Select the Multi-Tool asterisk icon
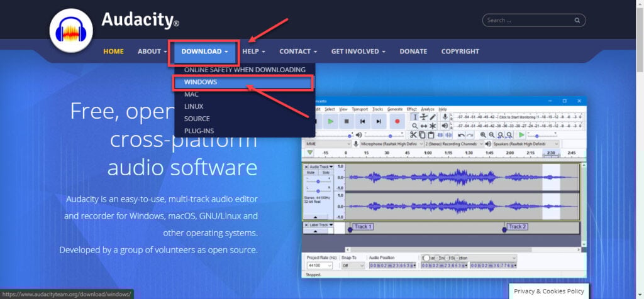The width and height of the screenshot is (644, 299). click(x=433, y=126)
